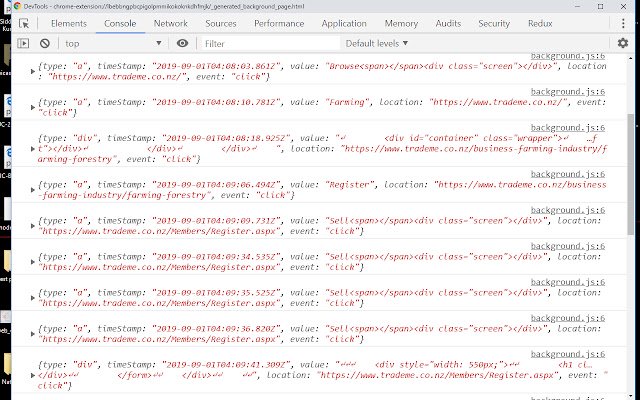Screen dimensions: 640x400
Task: Open background.js:6 link above the Register entry
Action: tap(568, 174)
